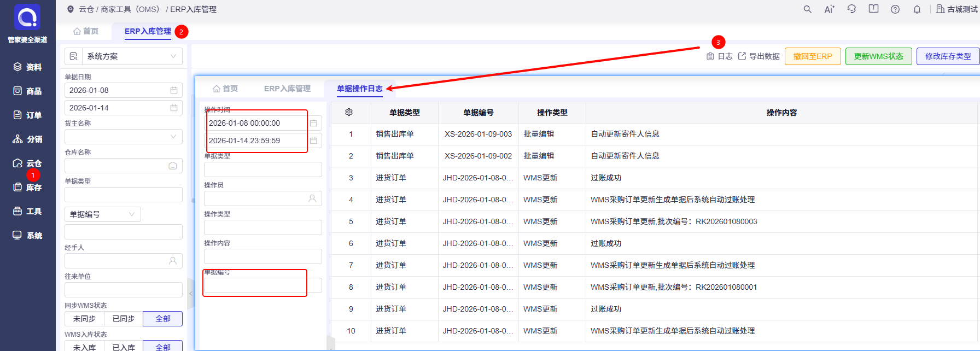Open the 资料 sidebar menu

point(27,67)
